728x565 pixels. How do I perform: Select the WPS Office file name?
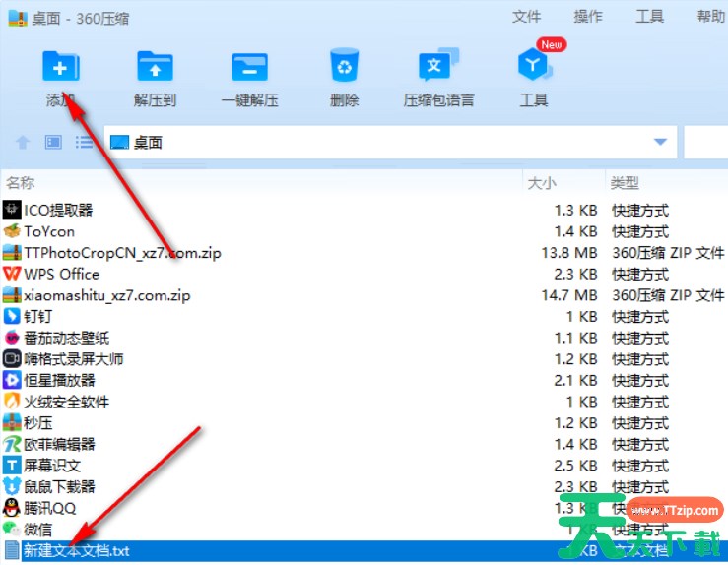pos(62,275)
